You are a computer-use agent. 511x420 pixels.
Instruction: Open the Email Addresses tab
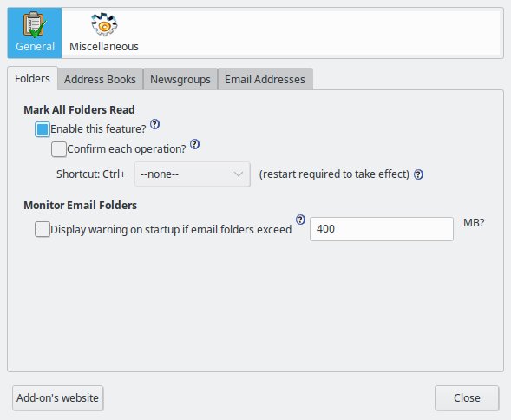click(x=265, y=79)
